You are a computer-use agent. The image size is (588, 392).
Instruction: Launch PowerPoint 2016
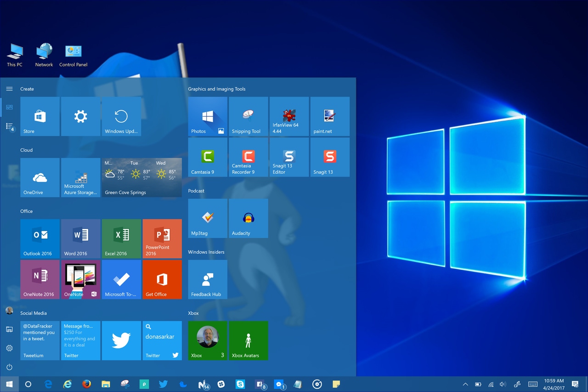pos(162,238)
